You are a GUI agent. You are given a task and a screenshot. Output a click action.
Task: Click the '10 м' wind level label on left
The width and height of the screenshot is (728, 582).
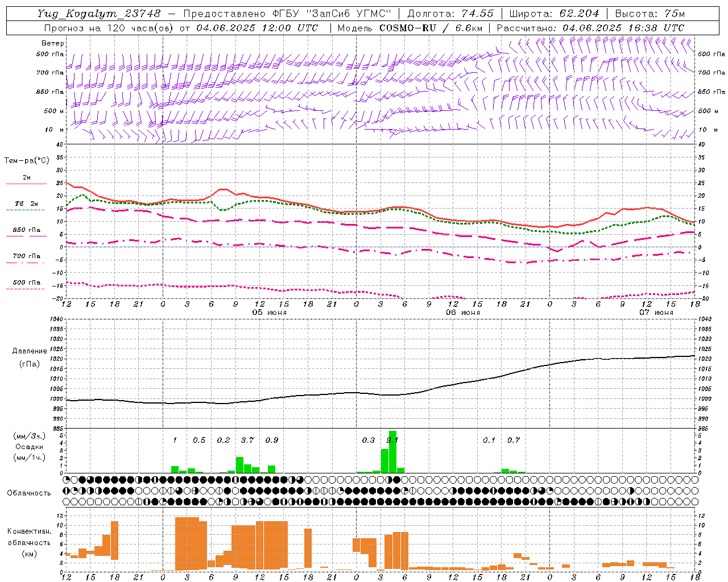coord(54,130)
